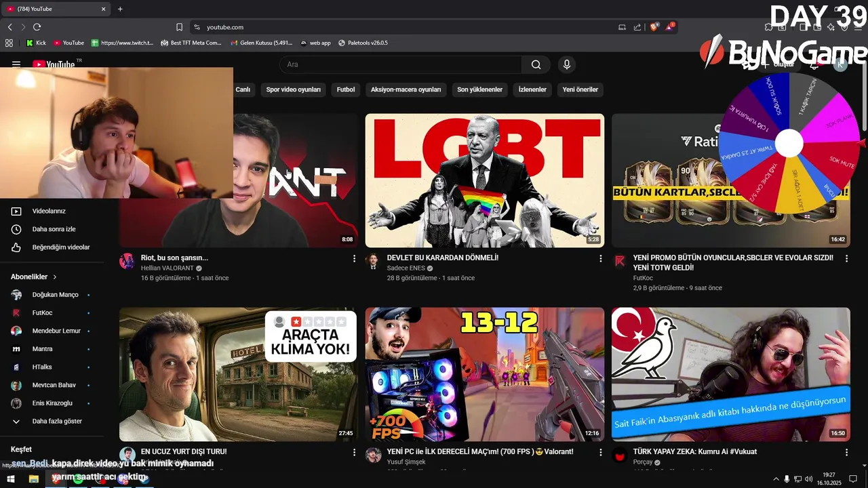The width and height of the screenshot is (868, 488).
Task: Open more options for DEVLET BU KARARDAN DÖNMELİ
Action: pos(600,258)
